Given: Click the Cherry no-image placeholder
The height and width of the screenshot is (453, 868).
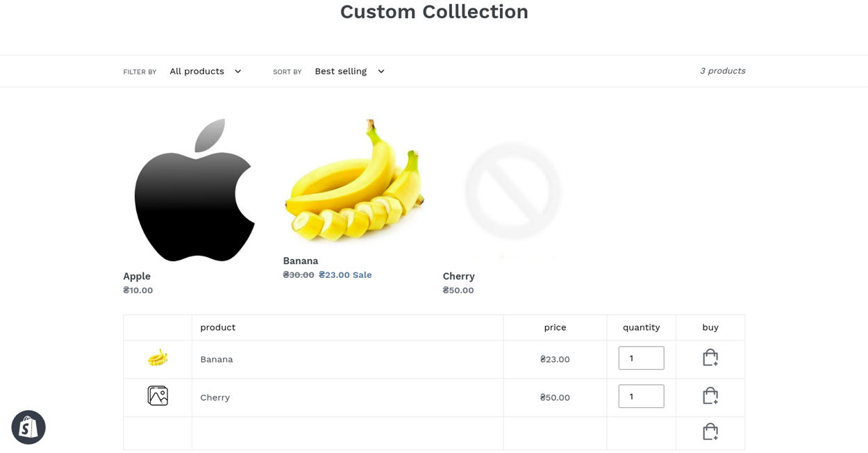Looking at the screenshot, I should (x=512, y=191).
